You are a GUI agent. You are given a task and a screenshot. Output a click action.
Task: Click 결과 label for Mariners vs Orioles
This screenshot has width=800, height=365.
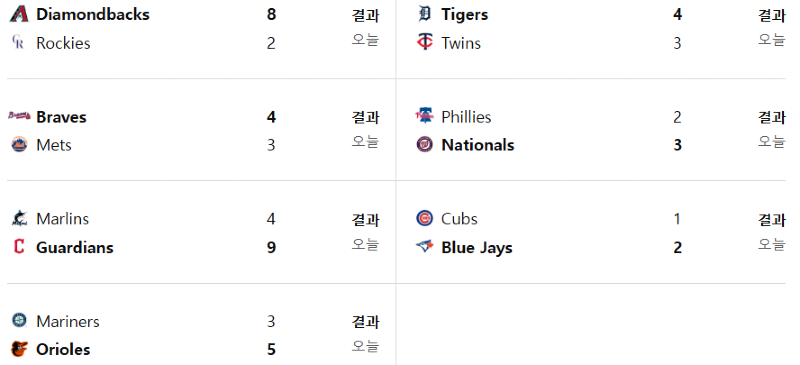click(365, 322)
